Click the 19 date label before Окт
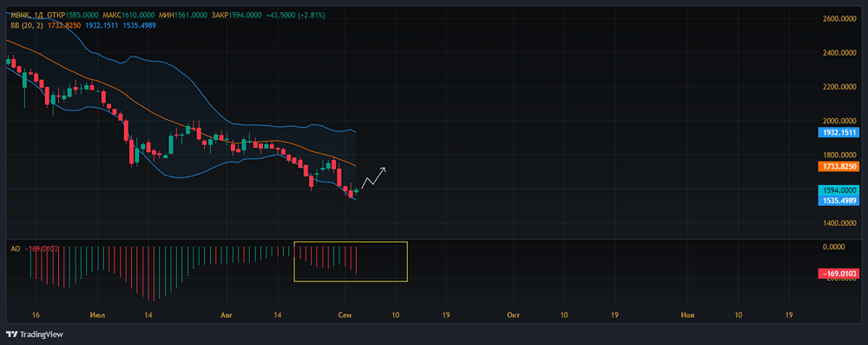The width and height of the screenshot is (868, 345). pos(446,315)
